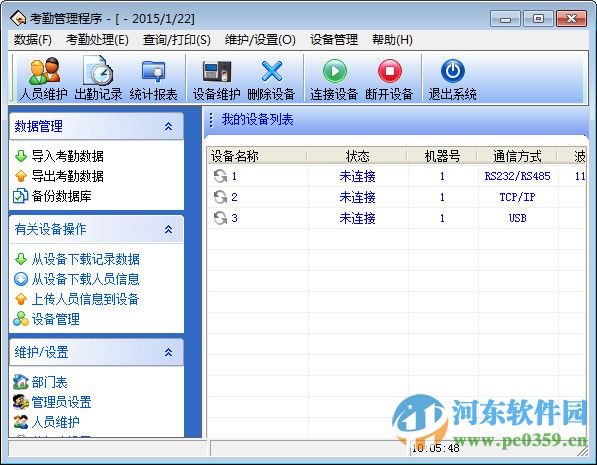Viewport: 597px width, 465px height.
Task: Click 我的设备列表 panel title
Action: coord(257,120)
